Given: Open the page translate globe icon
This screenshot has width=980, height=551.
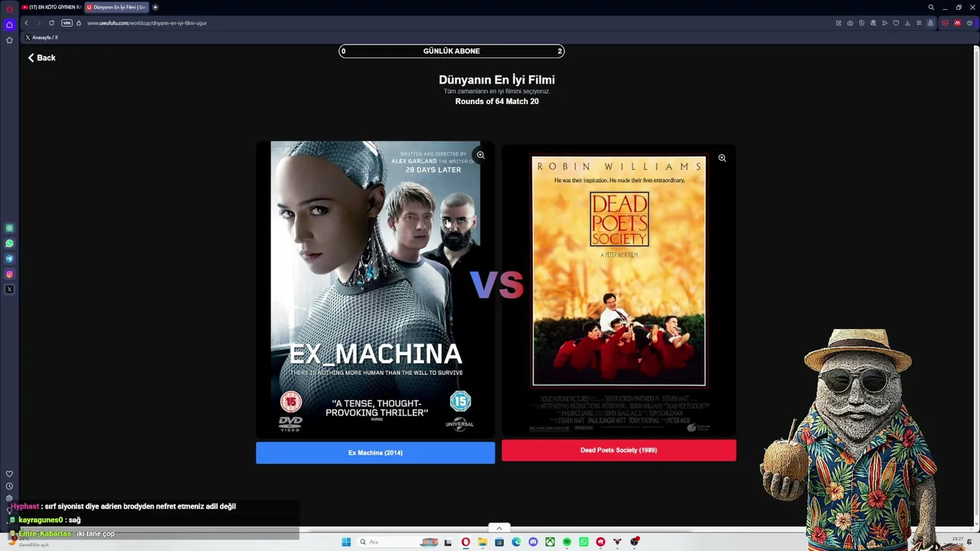Looking at the screenshot, I should click(x=873, y=23).
